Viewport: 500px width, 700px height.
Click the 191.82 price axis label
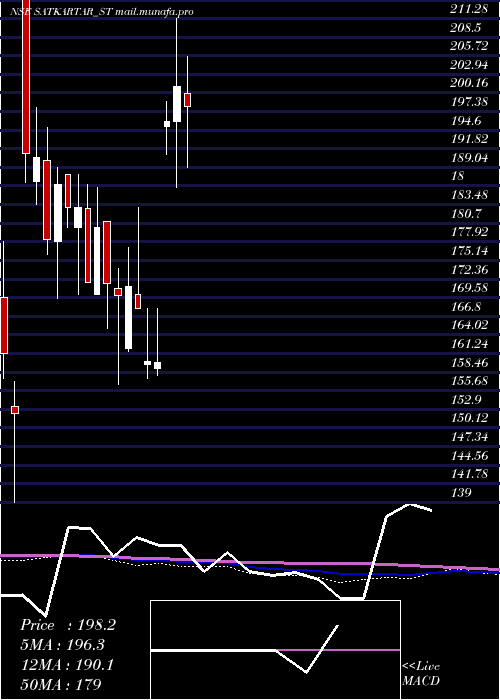(469, 139)
